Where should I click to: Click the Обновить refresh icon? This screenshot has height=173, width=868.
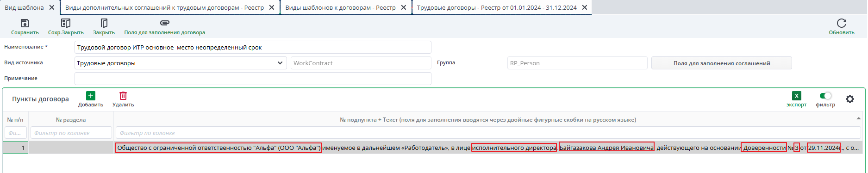[x=841, y=23]
